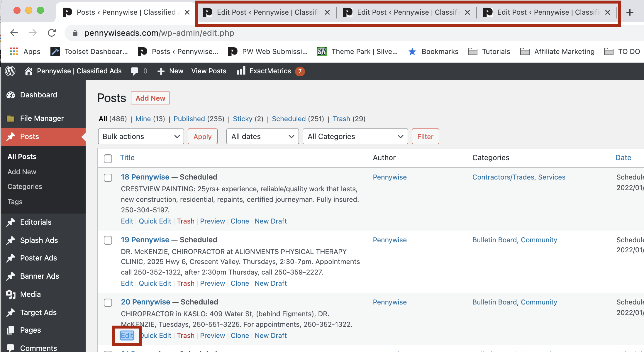Check the 18 Pennywise post checkbox
Screen dimensions: 644x352
[x=108, y=177]
